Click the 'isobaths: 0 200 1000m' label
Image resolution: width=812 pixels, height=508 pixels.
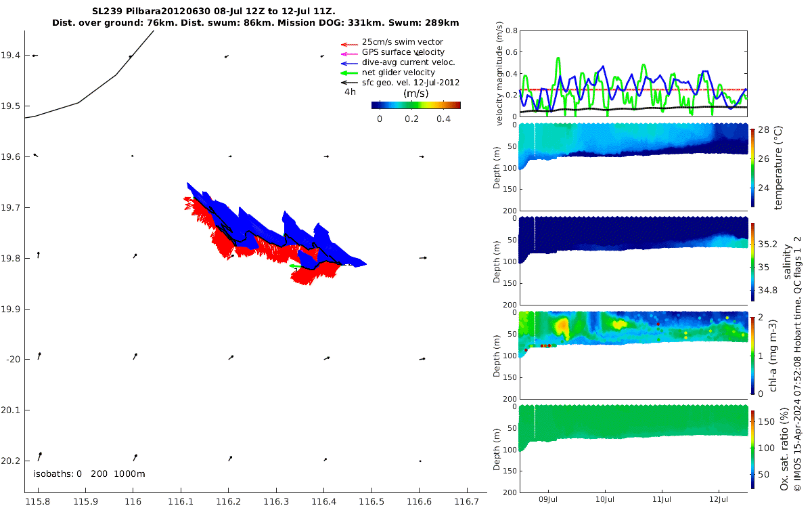click(x=89, y=474)
